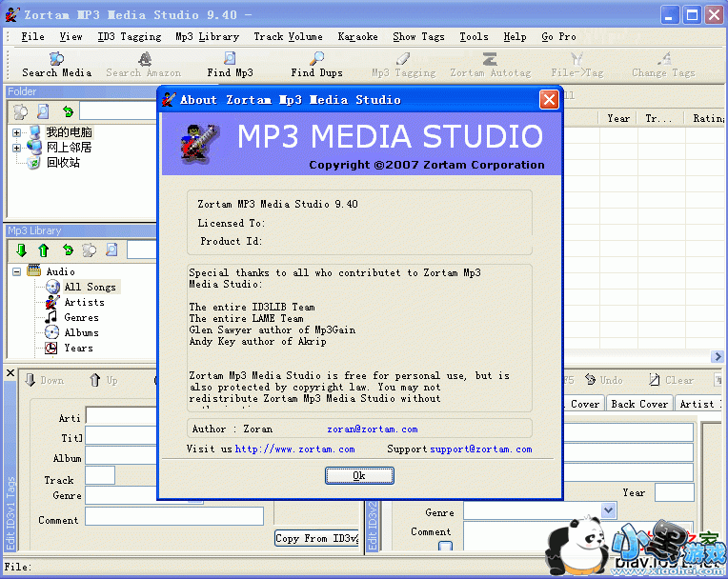Select Genres in library tree

pos(81,317)
